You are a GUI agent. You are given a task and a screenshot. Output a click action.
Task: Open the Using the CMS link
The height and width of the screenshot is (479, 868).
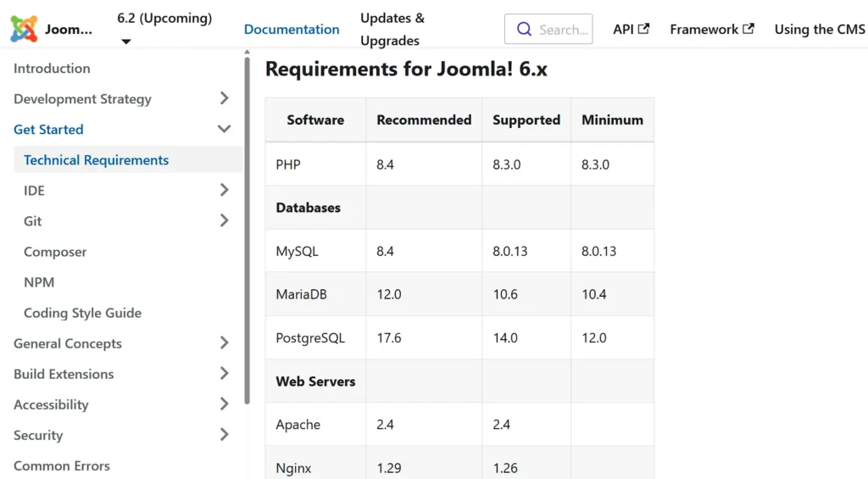pos(820,29)
